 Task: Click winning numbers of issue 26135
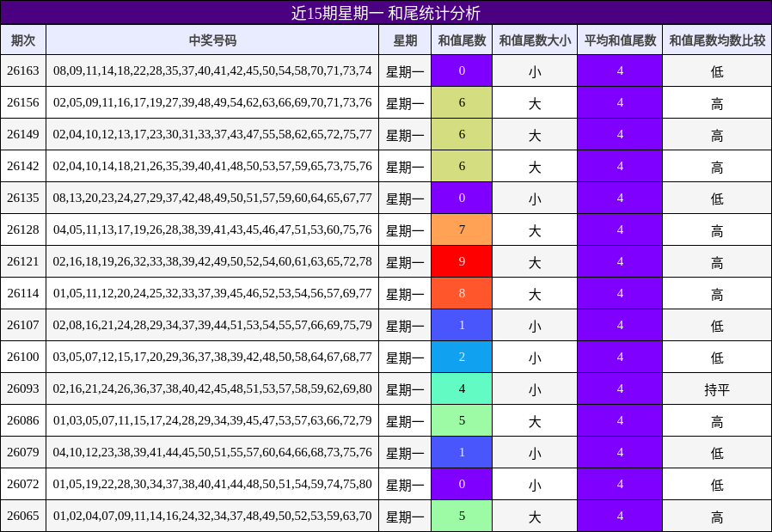tap(212, 198)
